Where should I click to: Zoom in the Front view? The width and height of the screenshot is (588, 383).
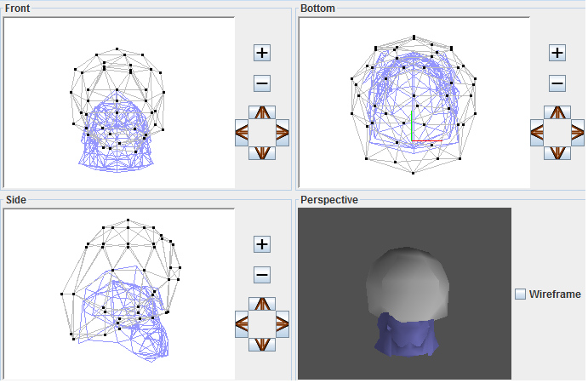(x=262, y=53)
